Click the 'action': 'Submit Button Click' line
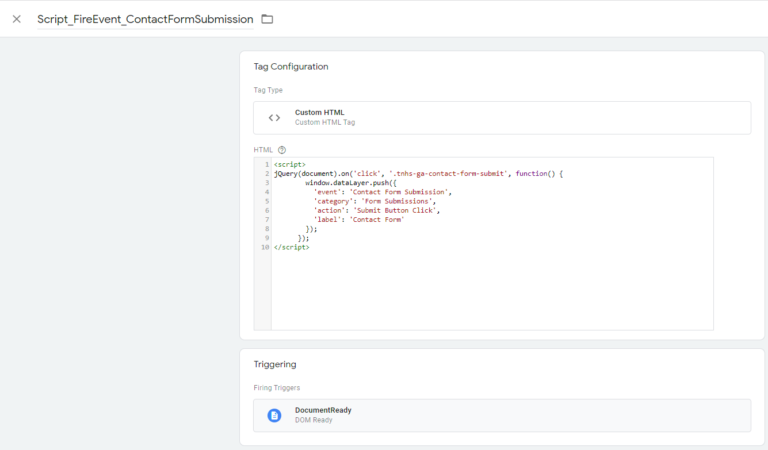Image resolution: width=768 pixels, height=450 pixels. tap(377, 210)
